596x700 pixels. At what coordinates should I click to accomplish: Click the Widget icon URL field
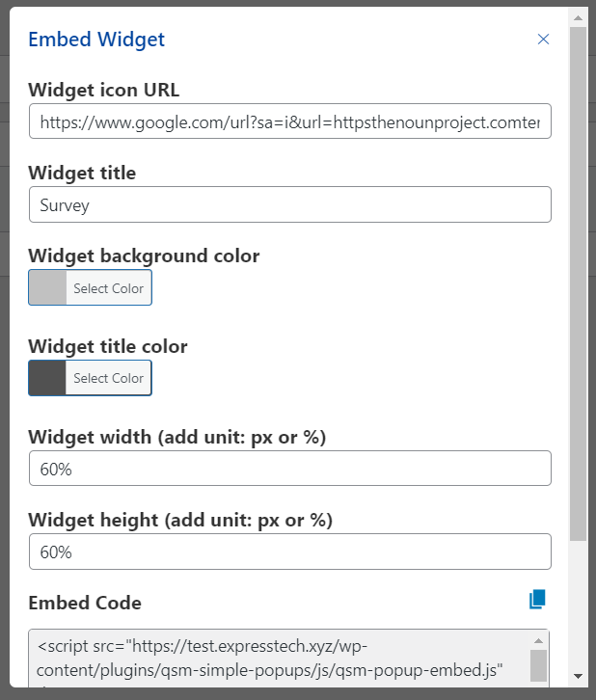point(290,121)
